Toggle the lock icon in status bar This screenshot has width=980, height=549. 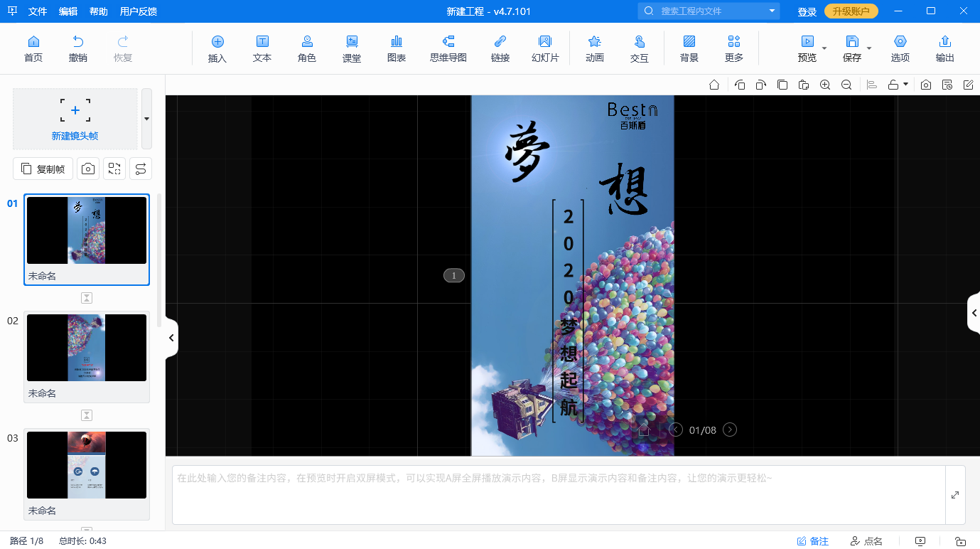[x=960, y=541]
